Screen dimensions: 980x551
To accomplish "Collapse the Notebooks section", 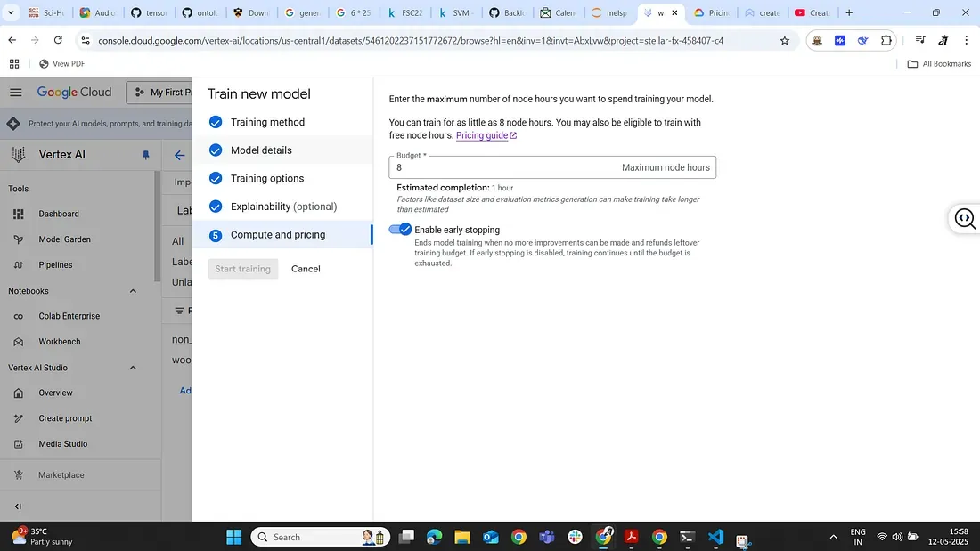I will (133, 290).
